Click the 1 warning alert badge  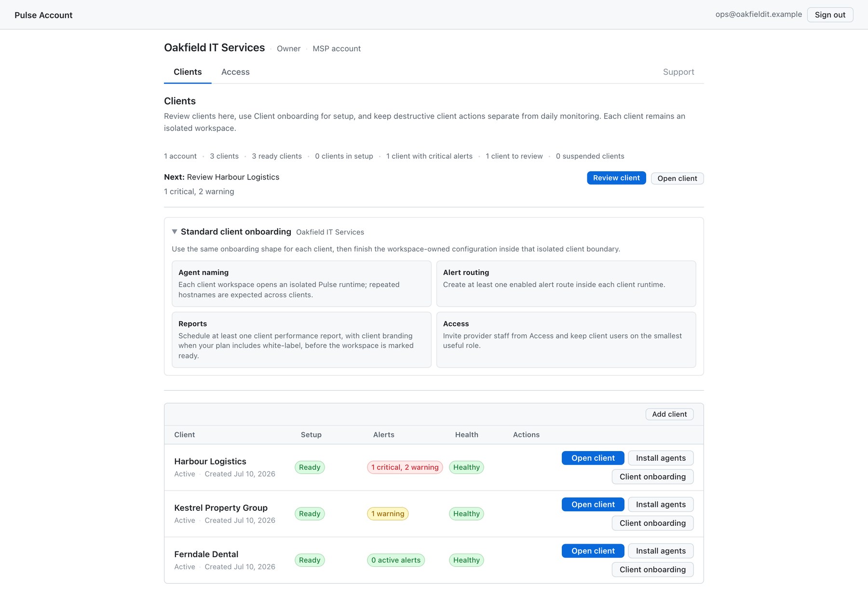[x=388, y=514]
